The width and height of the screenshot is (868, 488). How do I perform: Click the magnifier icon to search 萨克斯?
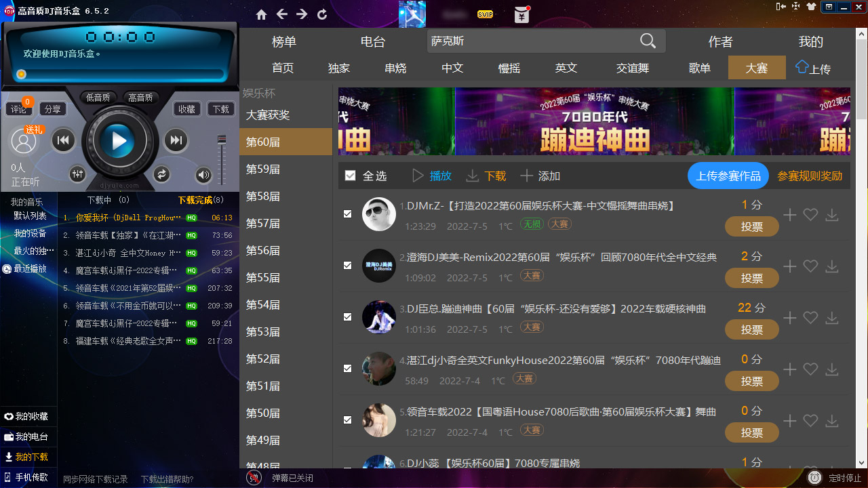click(648, 41)
